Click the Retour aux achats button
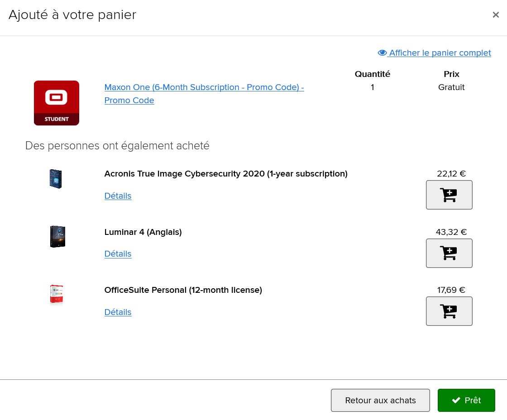 380,400
